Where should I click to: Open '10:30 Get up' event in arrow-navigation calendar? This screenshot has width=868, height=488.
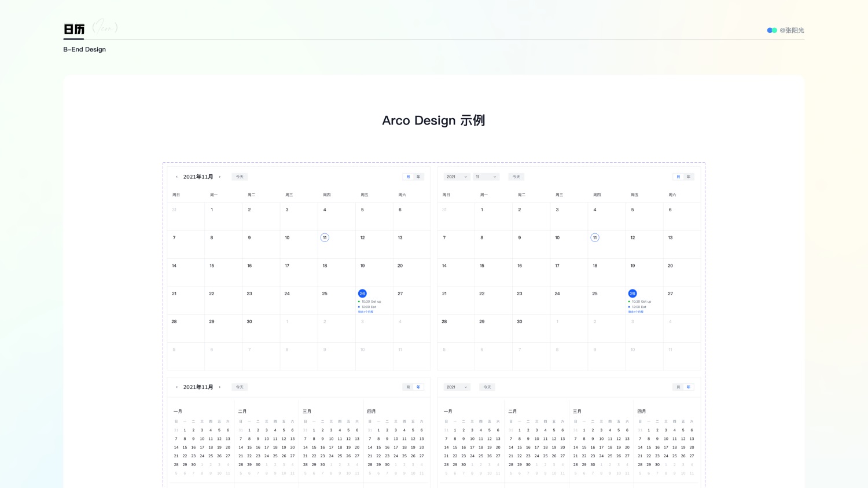[x=370, y=302]
